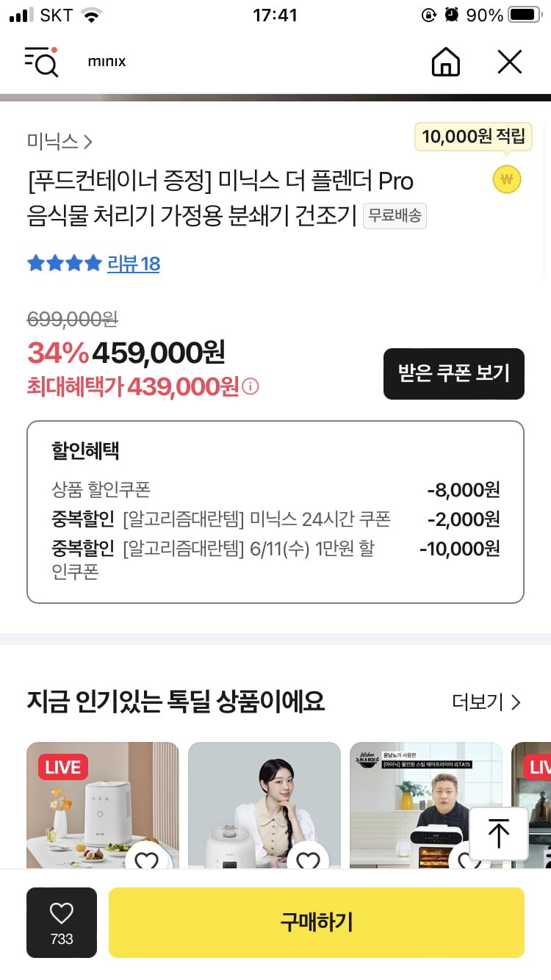
Task: Tap the scroll-to-top arrow button
Action: pos(499,834)
